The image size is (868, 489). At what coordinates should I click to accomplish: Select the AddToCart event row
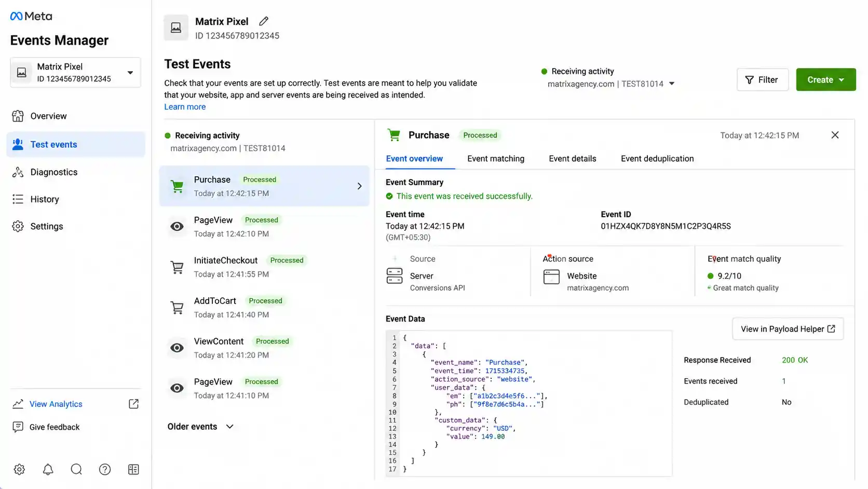point(264,308)
